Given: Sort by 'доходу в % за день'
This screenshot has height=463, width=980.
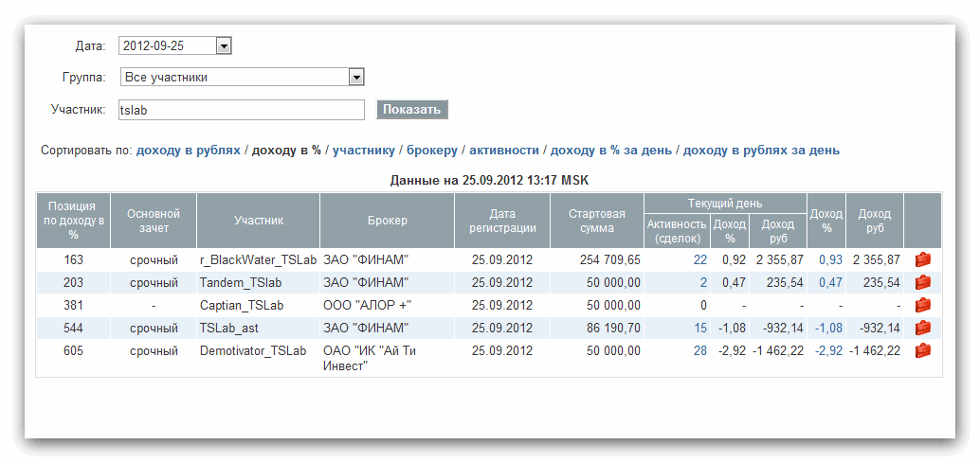Looking at the screenshot, I should [x=611, y=150].
